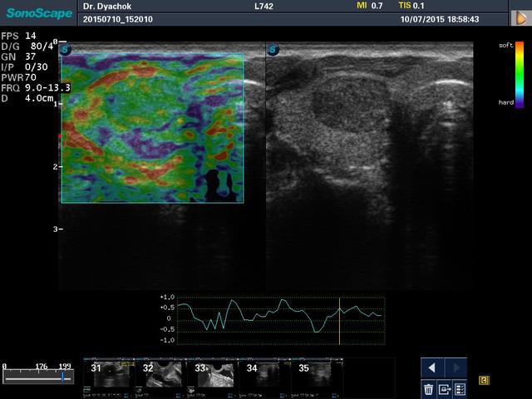Click the cine frame slider handle
This screenshot has height=399, width=532.
(x=62, y=377)
